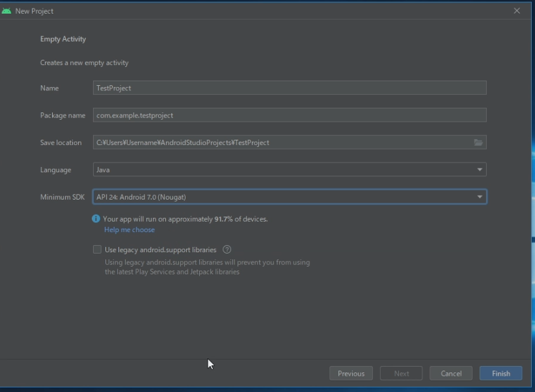
Task: Expand the Minimum SDK dropdown arrow
Action: 480,197
